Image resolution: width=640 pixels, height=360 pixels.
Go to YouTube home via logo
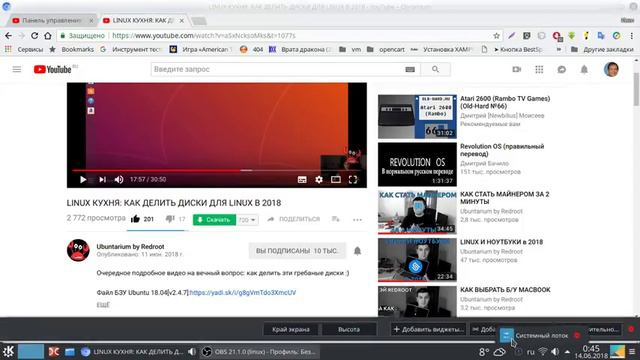tap(53, 69)
